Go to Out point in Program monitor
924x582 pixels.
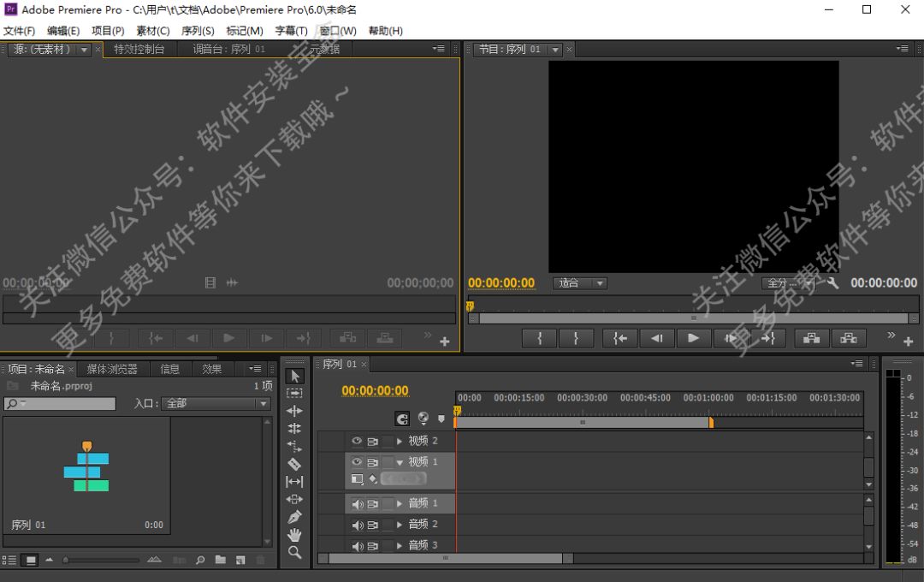[767, 338]
